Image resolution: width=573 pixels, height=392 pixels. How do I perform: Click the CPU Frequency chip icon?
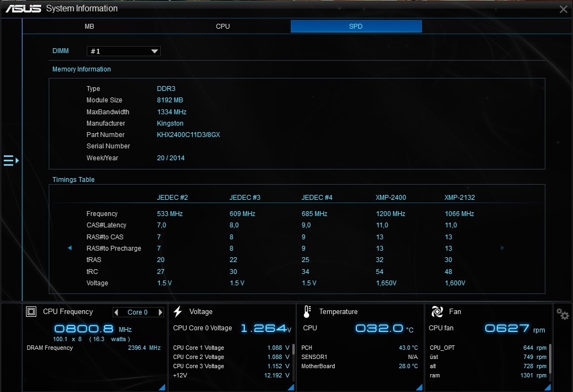pos(31,312)
